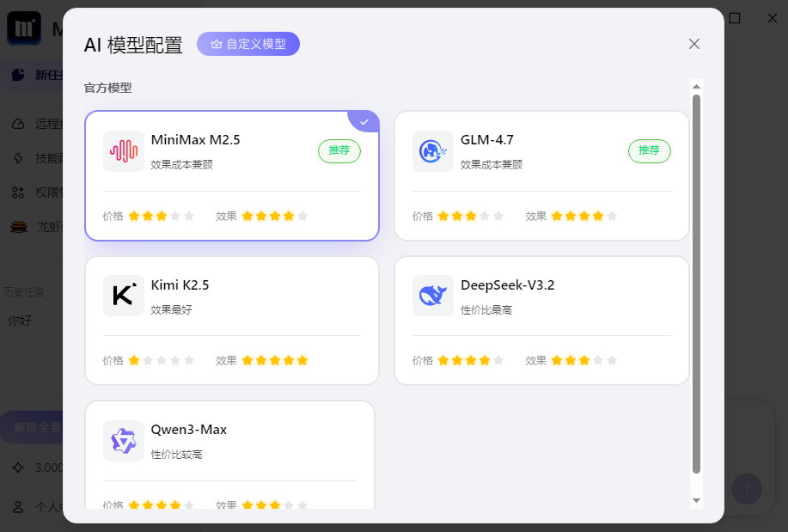Click the 效果 star rating on GLM-4.7
The width and height of the screenshot is (788, 532).
pos(584,217)
